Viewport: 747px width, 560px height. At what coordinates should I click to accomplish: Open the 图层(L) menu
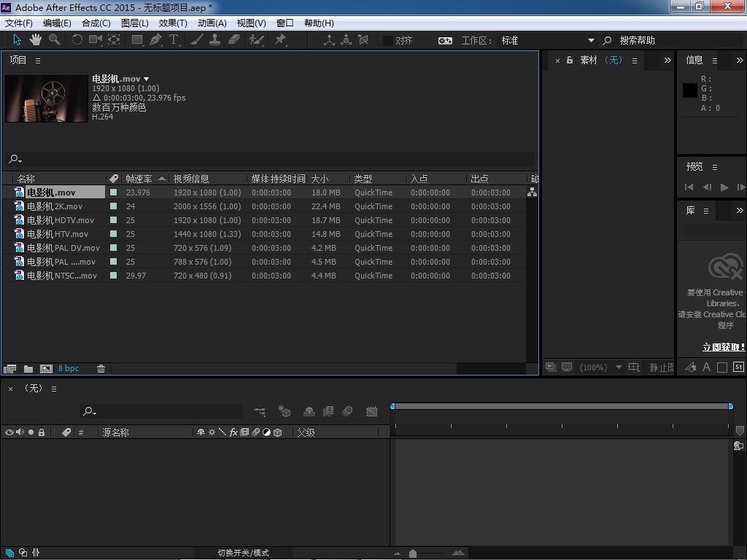[135, 23]
